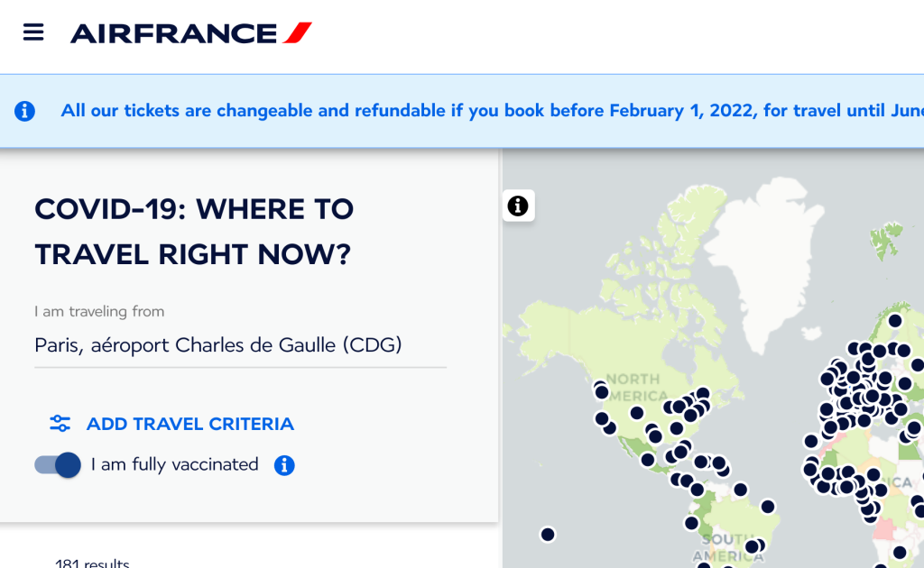Click the info icon in the blue banner
924x568 pixels.
click(x=24, y=111)
